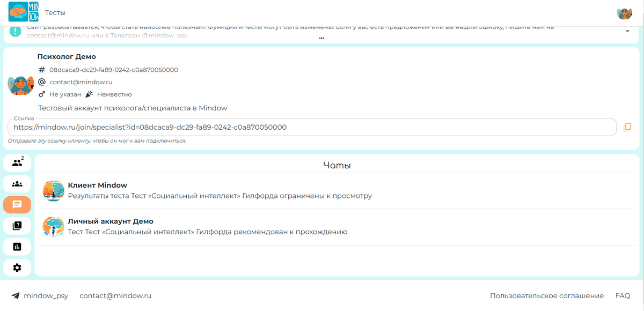644x311 pixels.
Task: Open the mindow_psy Telegram link
Action: [x=46, y=295]
